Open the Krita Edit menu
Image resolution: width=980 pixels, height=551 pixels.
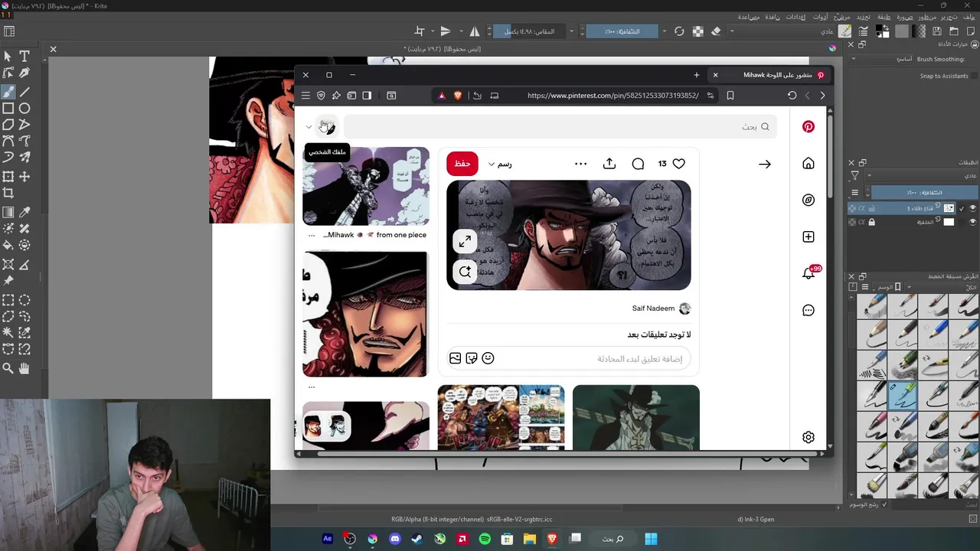[x=948, y=17]
